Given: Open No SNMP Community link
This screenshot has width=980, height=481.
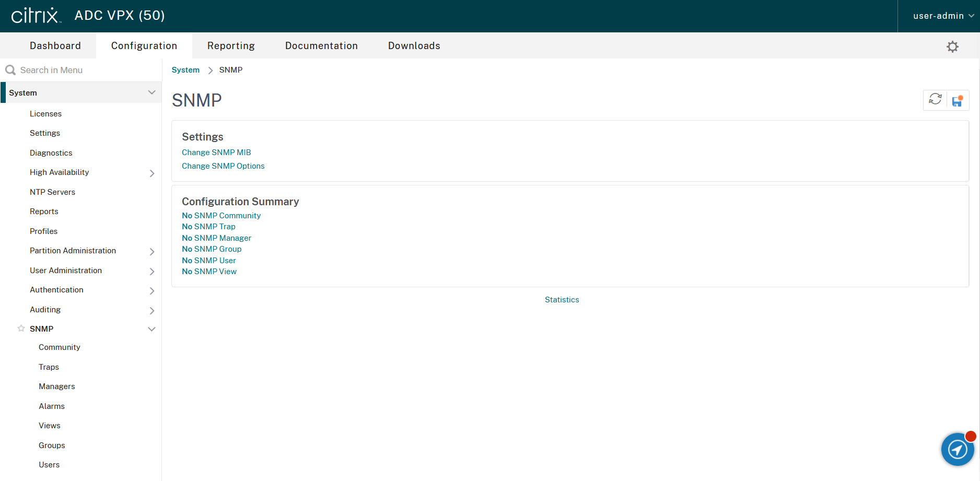Looking at the screenshot, I should tap(221, 216).
